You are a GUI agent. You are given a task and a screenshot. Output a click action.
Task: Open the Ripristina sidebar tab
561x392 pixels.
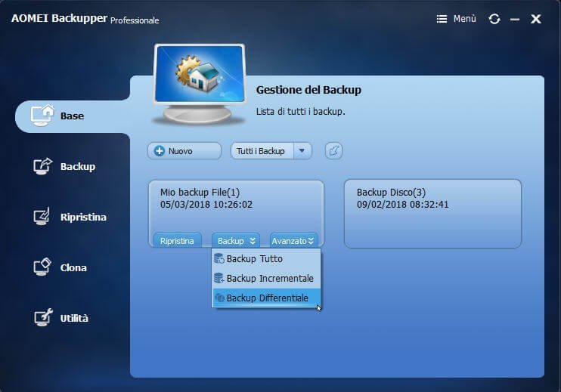click(70, 217)
